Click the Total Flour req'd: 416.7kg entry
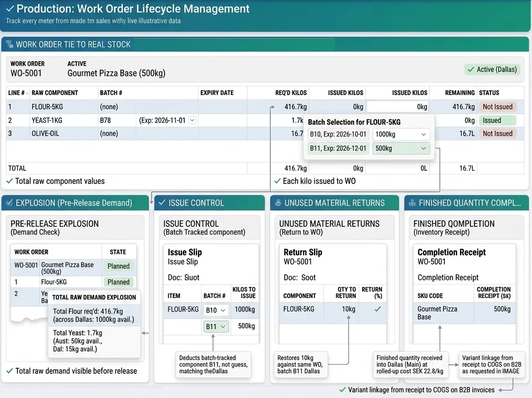 coord(94,315)
